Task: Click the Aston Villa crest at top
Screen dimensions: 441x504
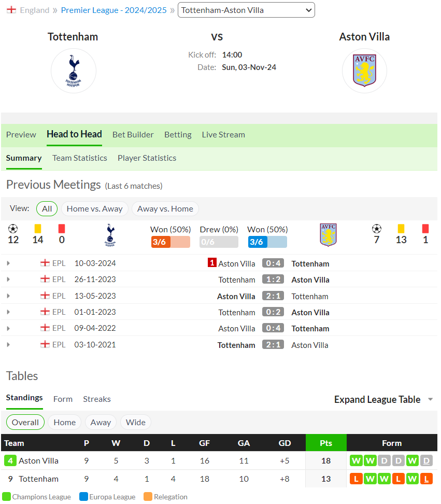Action: click(x=364, y=71)
